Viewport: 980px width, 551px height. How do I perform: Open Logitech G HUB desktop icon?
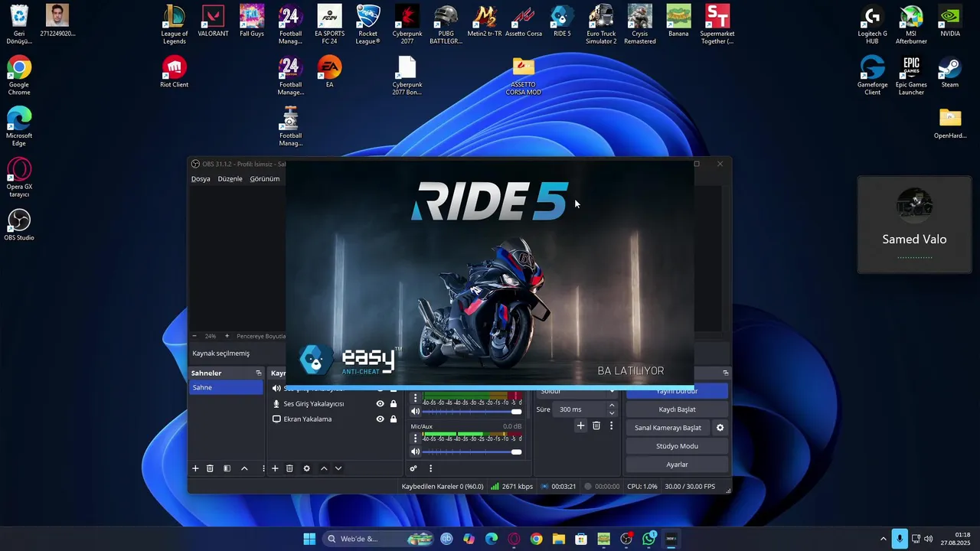(872, 24)
